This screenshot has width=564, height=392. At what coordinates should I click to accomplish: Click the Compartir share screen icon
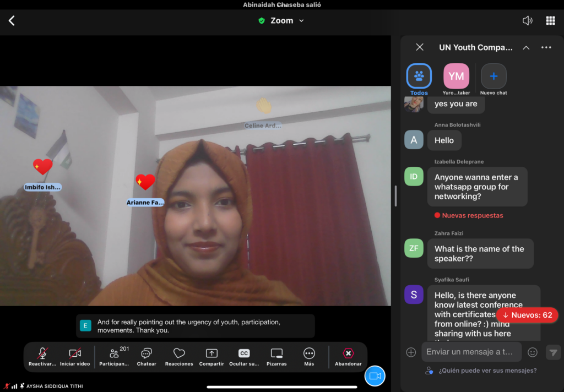click(x=211, y=356)
